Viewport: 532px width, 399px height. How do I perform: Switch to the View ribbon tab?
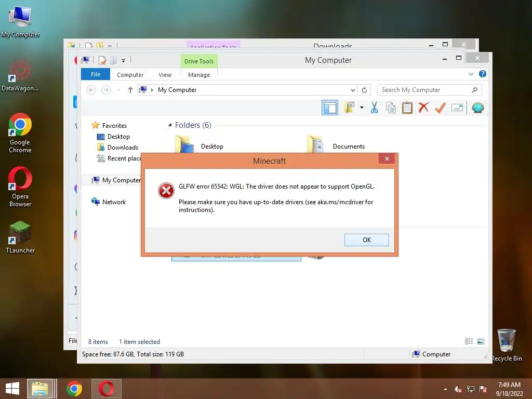point(165,75)
